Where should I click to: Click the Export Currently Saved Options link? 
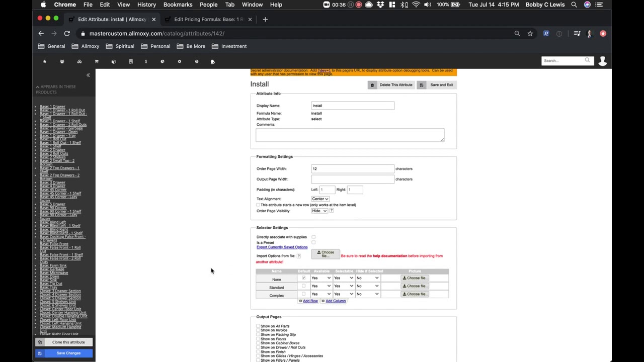pyautogui.click(x=282, y=247)
